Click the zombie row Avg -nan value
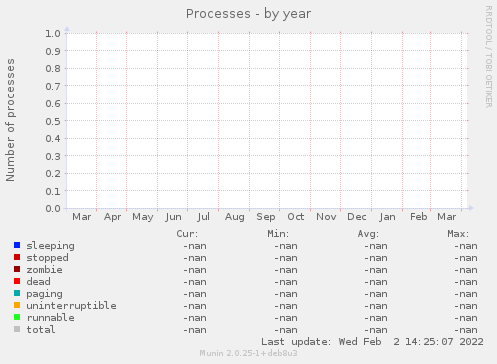 tap(376, 270)
